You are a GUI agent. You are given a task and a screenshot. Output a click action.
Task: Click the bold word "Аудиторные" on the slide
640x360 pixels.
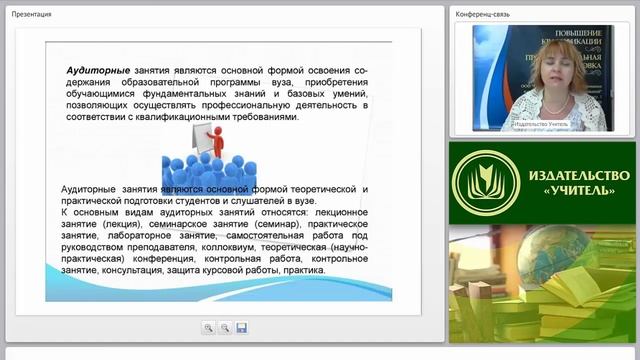(x=98, y=71)
